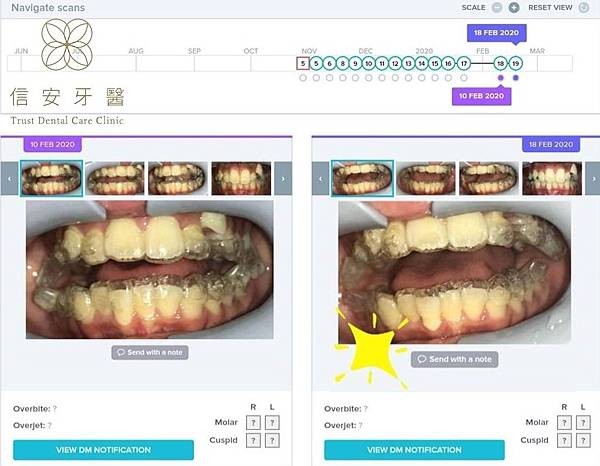
Task: Select the 18 FEB 2020 timeline label
Action: pyautogui.click(x=495, y=32)
